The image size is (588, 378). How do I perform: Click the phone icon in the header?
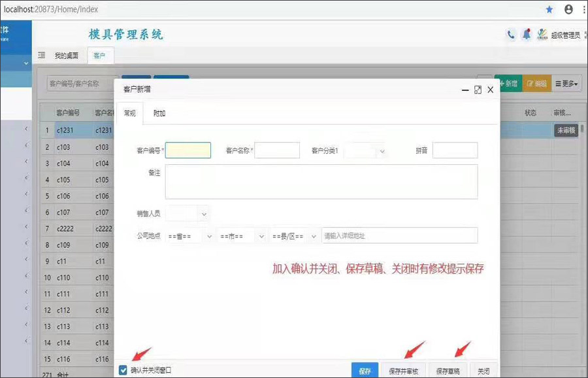pos(511,35)
